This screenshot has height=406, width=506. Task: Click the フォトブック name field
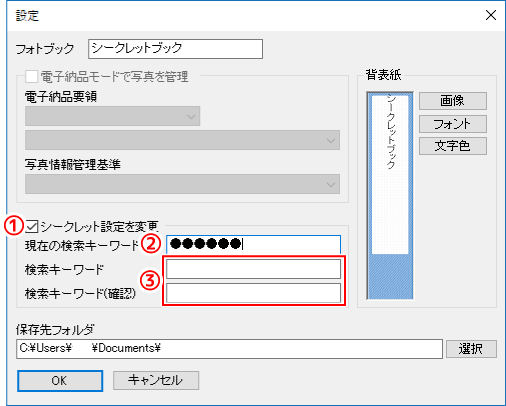(175, 49)
